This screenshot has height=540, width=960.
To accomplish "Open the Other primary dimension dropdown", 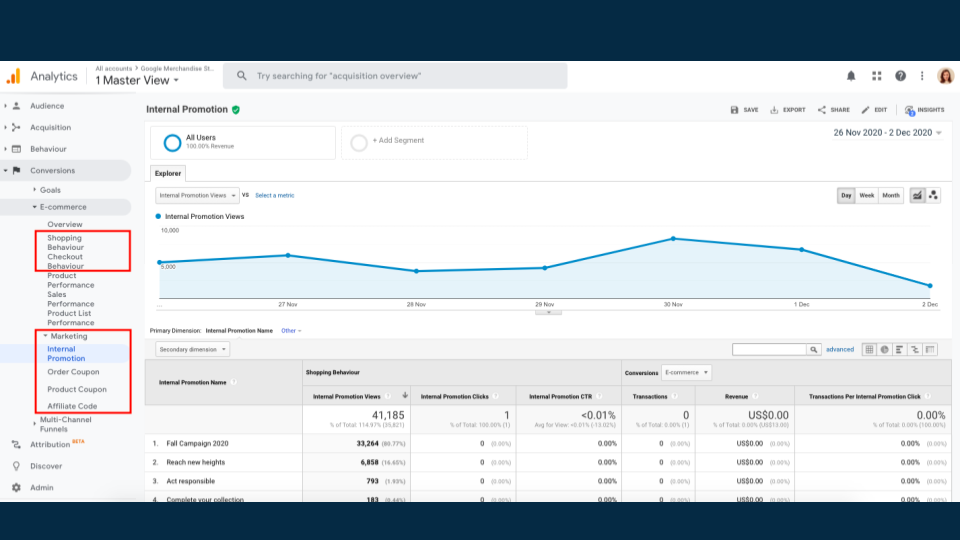I will click(291, 331).
